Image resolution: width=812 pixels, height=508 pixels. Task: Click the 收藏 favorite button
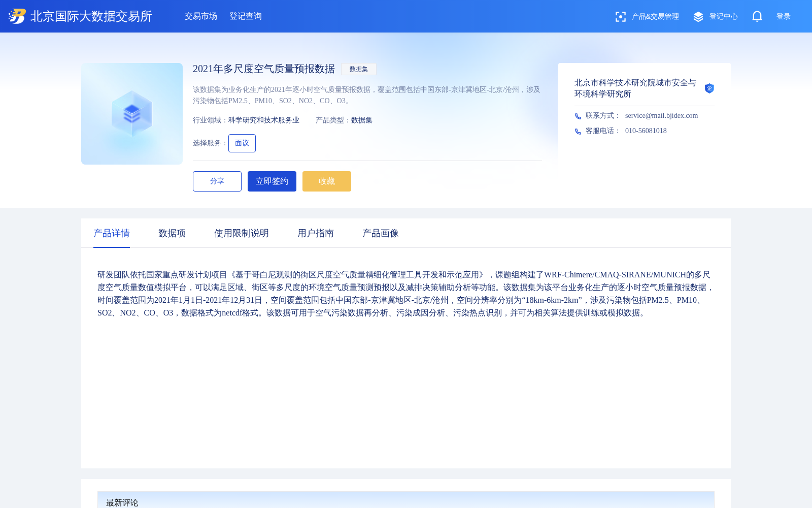click(327, 181)
